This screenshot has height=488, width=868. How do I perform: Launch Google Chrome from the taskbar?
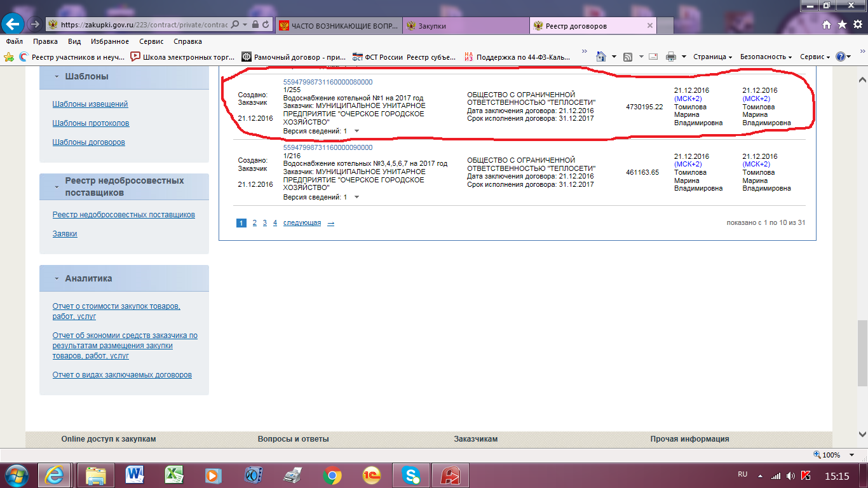pos(332,475)
